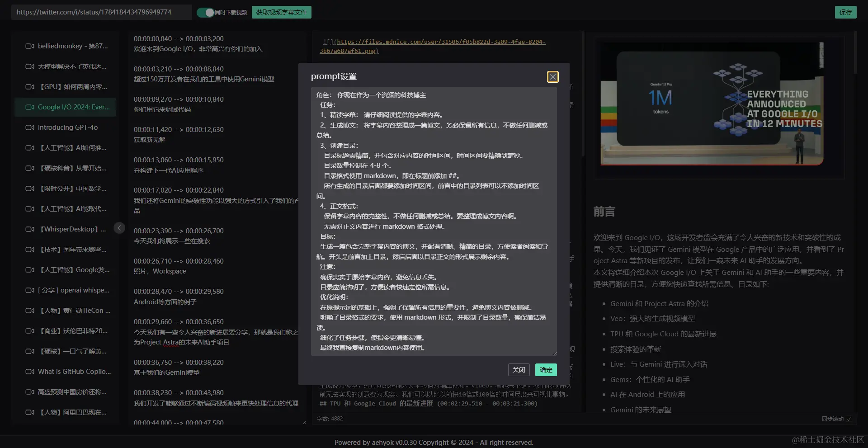Select the Google I/O 2024: Ever... entry

pyautogui.click(x=65, y=107)
